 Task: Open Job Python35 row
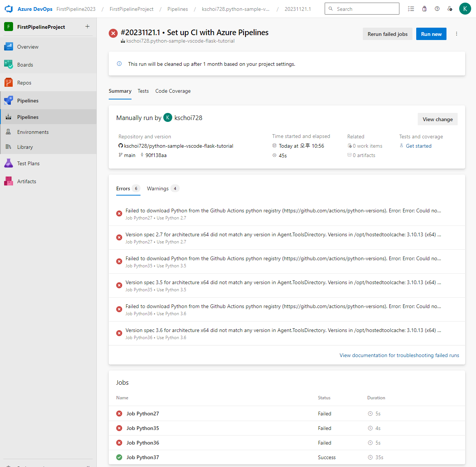[287, 428]
